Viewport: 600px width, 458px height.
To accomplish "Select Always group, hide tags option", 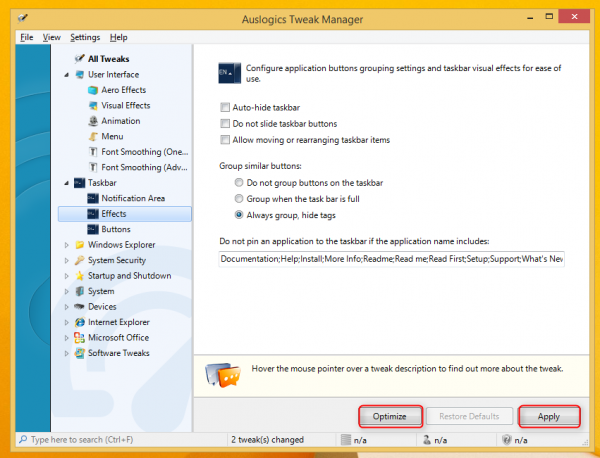I will 239,215.
